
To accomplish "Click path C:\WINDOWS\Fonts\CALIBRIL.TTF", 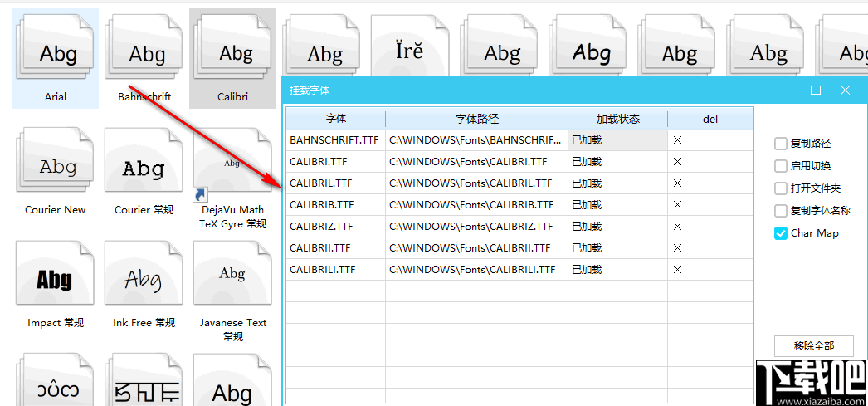I will 477,183.
